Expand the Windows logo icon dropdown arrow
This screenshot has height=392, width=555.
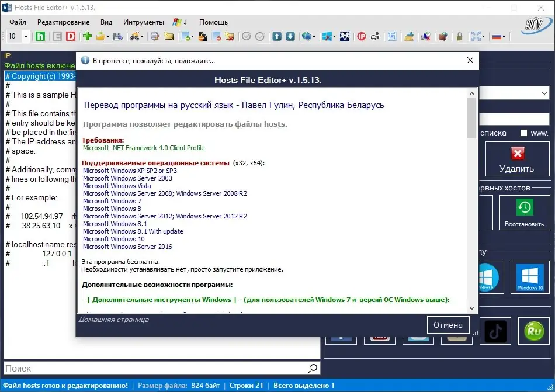pos(334,36)
